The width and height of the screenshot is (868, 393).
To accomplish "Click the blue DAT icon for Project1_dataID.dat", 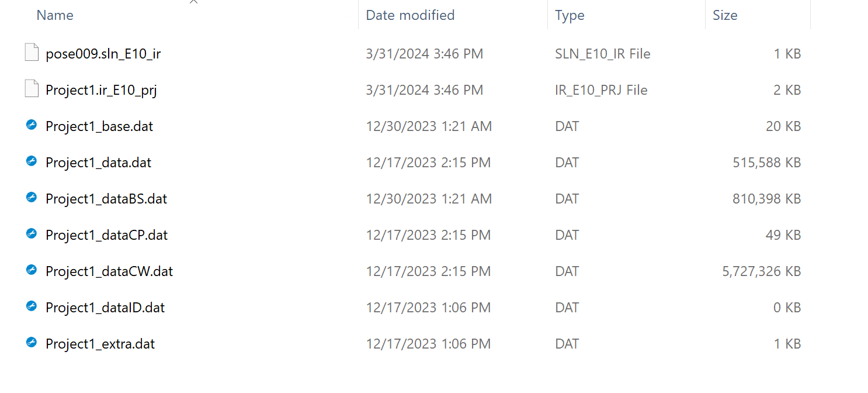I will (31, 306).
